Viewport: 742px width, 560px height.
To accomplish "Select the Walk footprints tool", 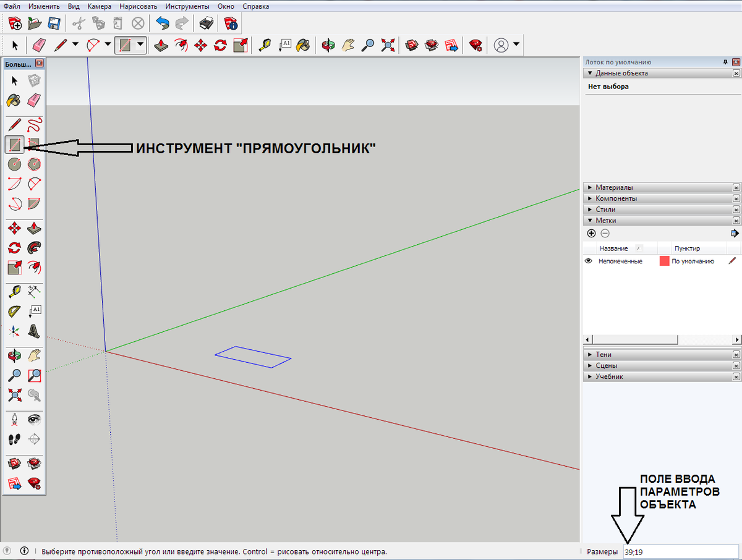I will [15, 439].
